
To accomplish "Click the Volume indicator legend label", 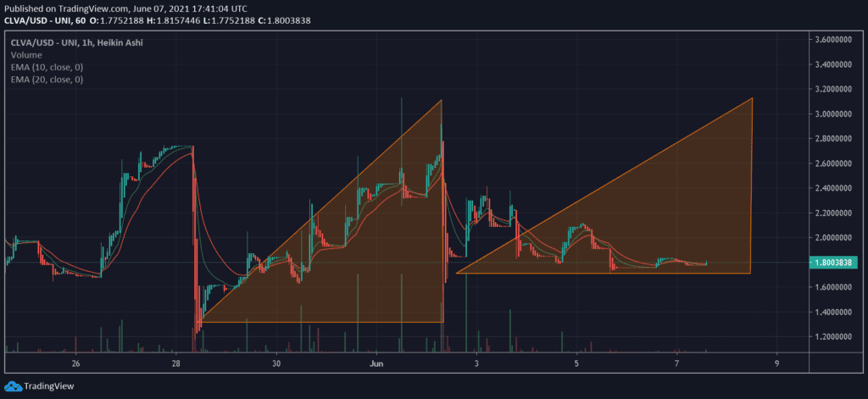I will (26, 54).
